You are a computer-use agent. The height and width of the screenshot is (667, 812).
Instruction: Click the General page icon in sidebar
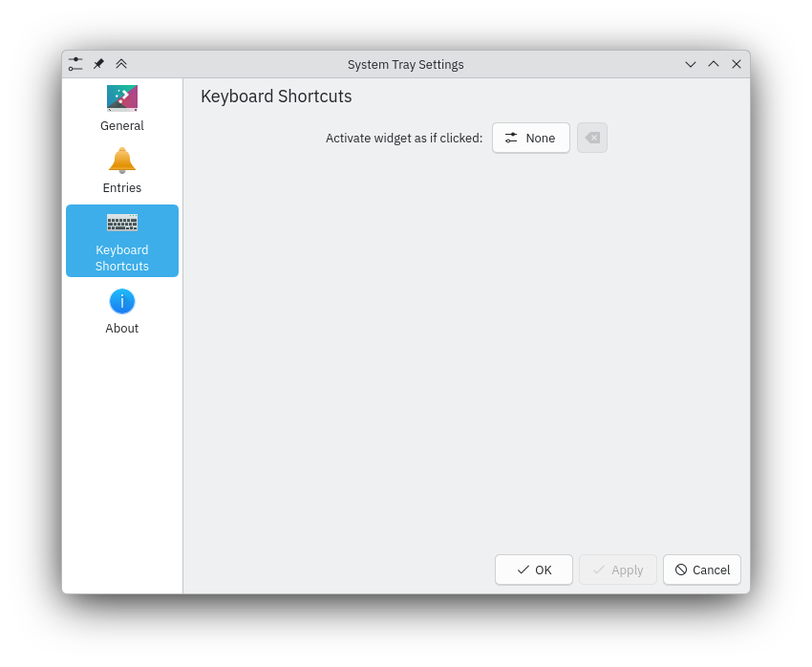[122, 97]
